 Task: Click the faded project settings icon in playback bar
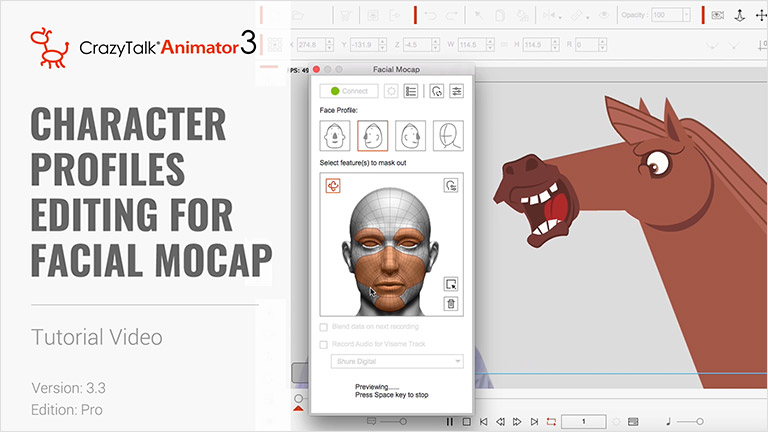click(x=616, y=422)
